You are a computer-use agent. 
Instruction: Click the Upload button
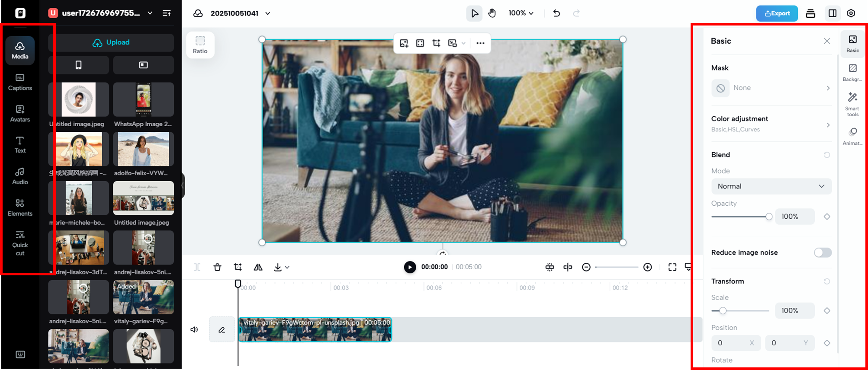pos(111,42)
